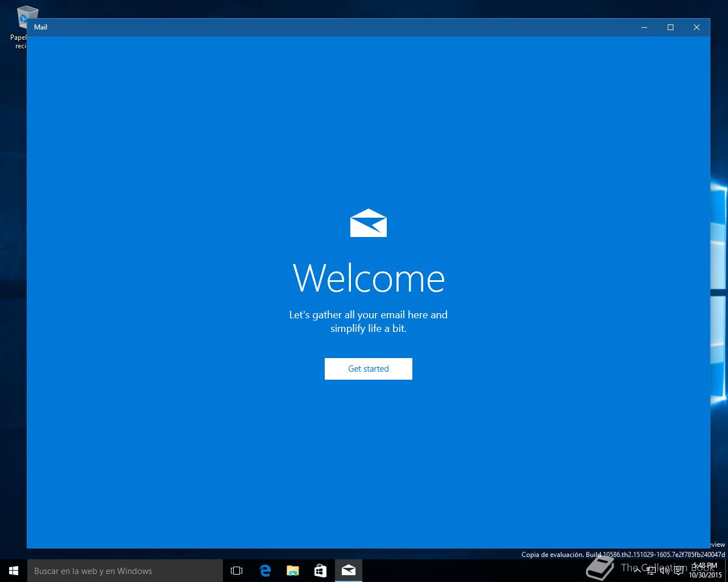Open the Windows Start menu
The image size is (728, 582).
(14, 571)
